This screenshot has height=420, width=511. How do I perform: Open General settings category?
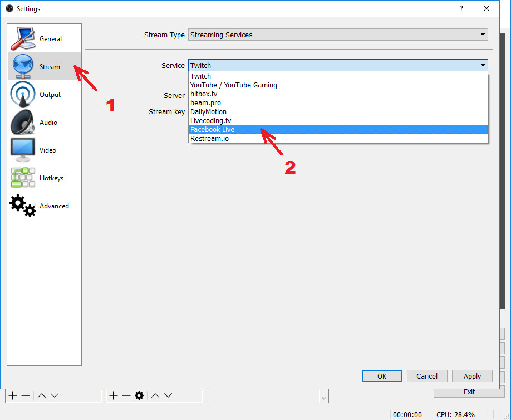tap(44, 39)
